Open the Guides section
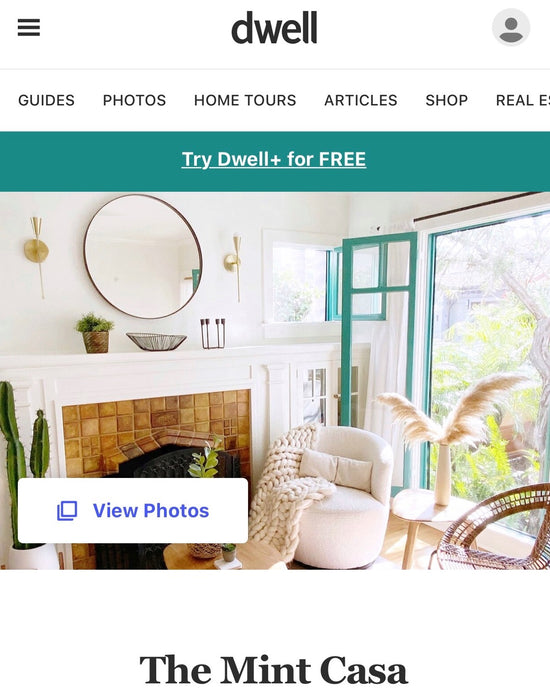 coord(46,100)
